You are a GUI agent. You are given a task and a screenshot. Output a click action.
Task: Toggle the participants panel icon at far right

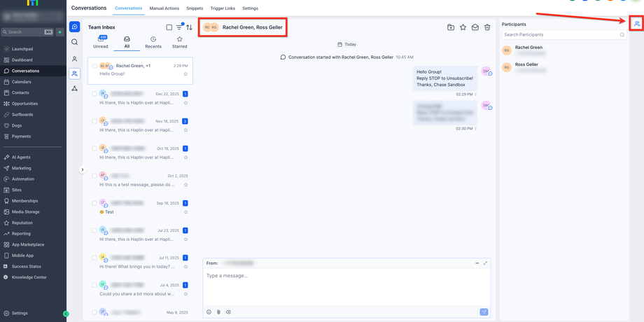point(636,24)
